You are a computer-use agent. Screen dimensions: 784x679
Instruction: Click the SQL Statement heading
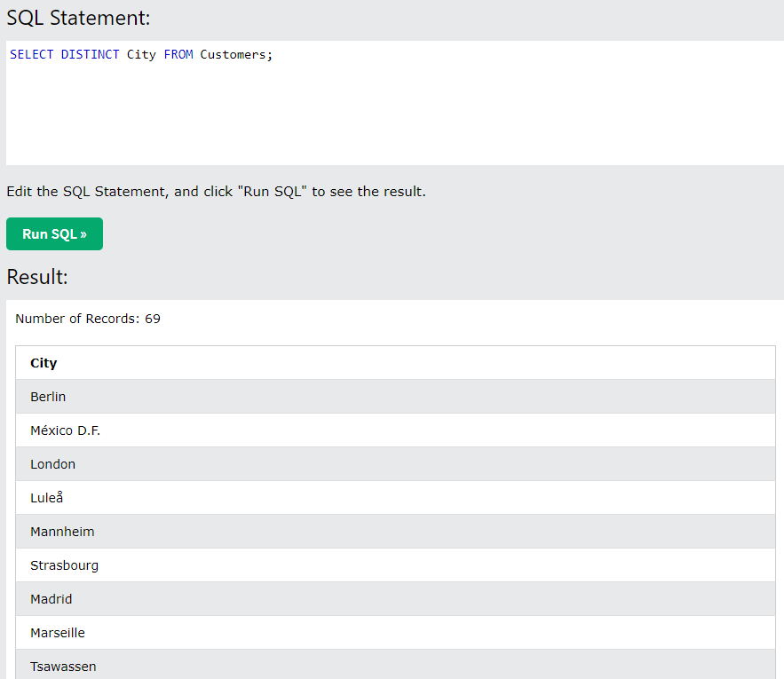pos(78,18)
